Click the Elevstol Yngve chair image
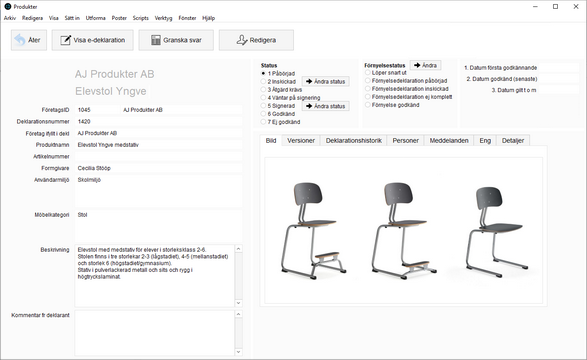 coord(404,231)
